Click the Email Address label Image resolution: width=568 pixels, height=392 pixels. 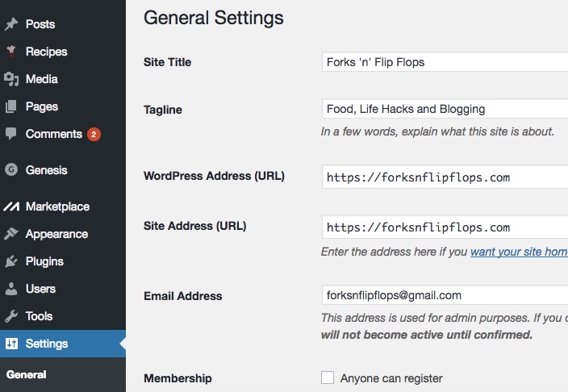coord(183,296)
